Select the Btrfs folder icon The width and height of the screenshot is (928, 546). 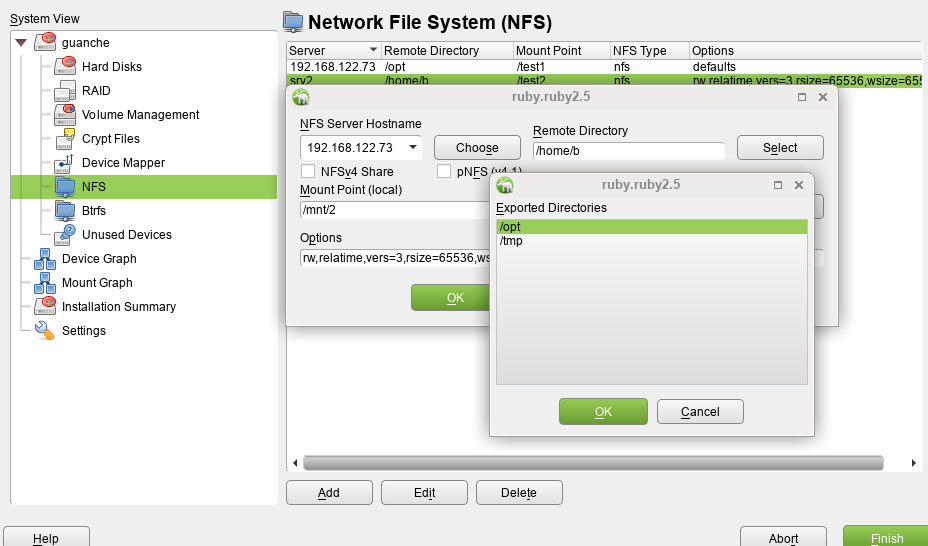[x=65, y=211]
